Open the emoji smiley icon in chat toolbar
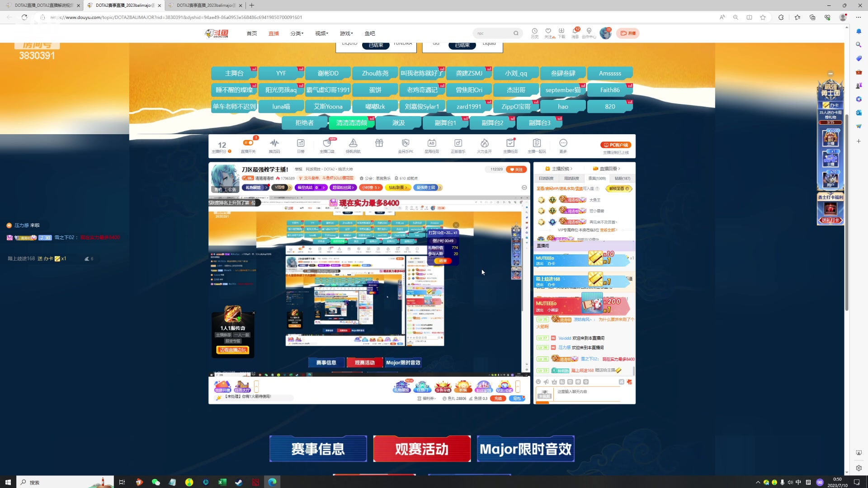 (x=538, y=382)
